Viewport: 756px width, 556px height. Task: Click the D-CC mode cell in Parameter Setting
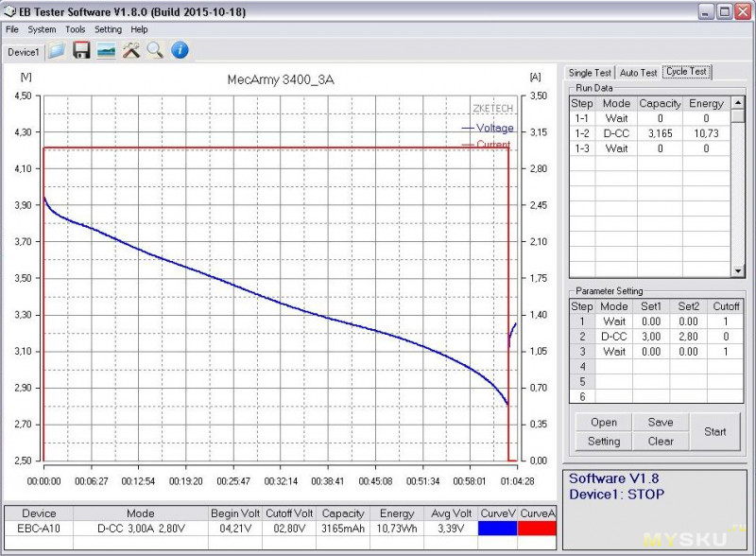(x=613, y=337)
